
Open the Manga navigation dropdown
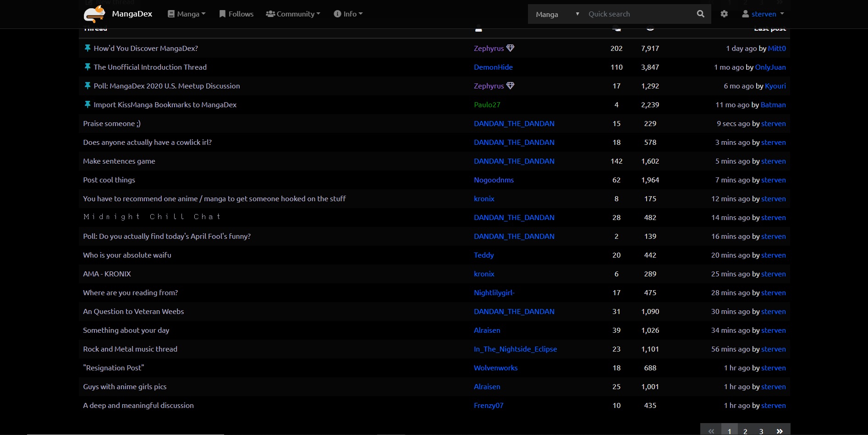187,14
